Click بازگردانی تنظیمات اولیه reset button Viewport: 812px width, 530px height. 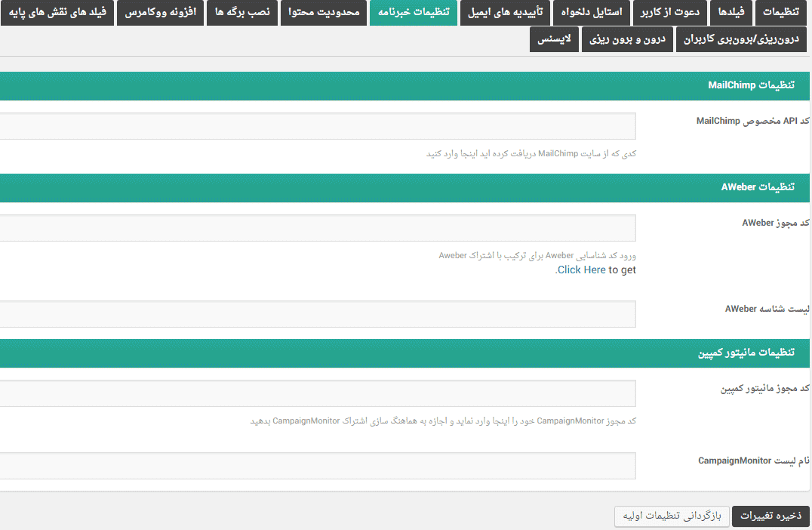[x=672, y=516]
